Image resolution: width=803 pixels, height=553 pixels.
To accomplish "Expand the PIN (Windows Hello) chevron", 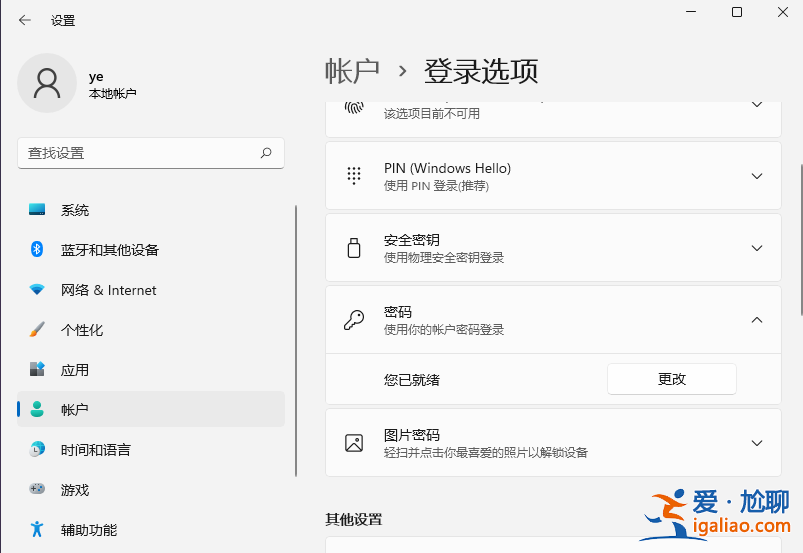I will 757,176.
